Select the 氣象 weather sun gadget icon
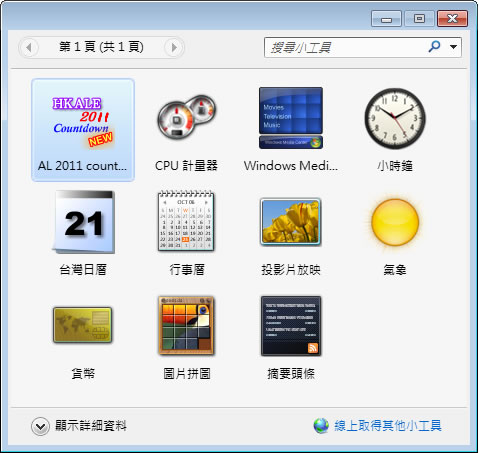The image size is (479, 453). coord(395,222)
